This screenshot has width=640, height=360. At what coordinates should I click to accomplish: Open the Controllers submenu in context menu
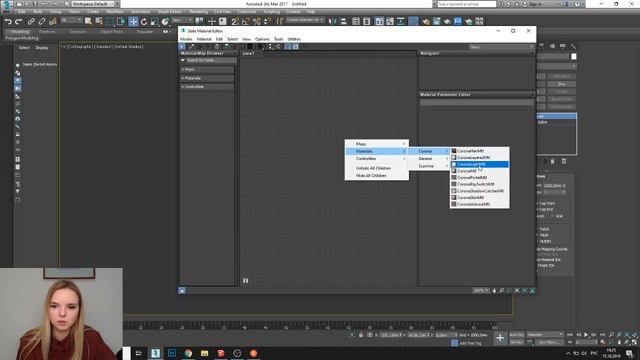(x=376, y=158)
